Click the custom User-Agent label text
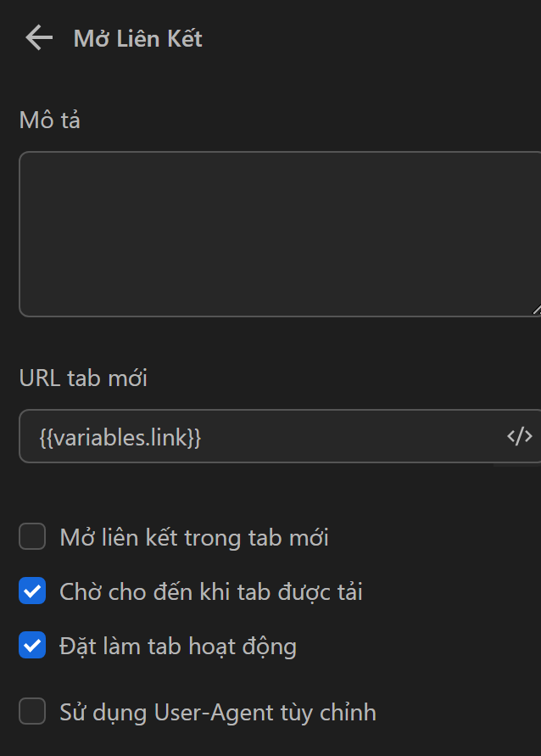This screenshot has width=541, height=756. click(217, 711)
